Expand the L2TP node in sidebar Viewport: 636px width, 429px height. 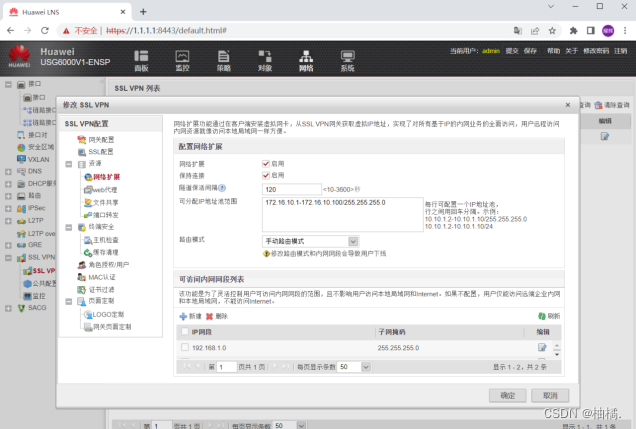click(8, 221)
